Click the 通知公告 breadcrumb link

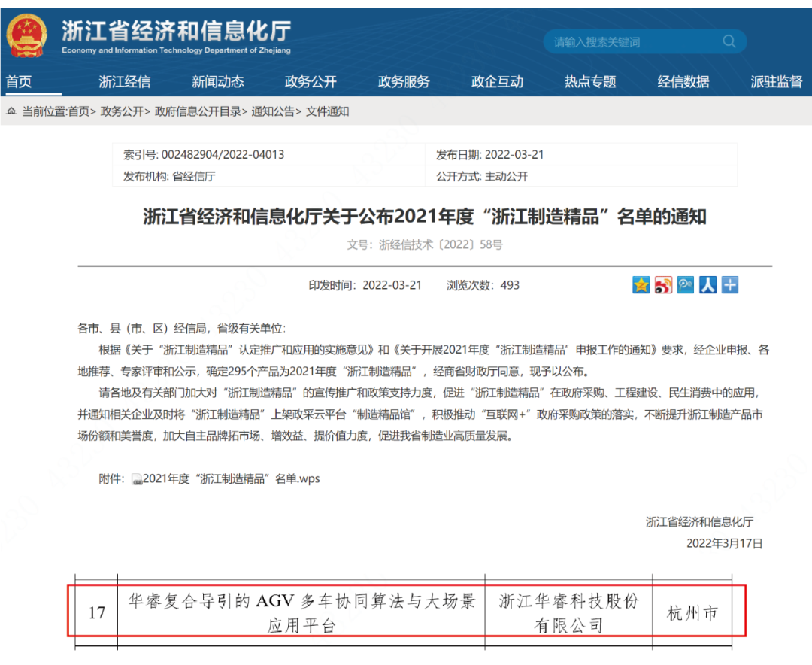point(273,111)
